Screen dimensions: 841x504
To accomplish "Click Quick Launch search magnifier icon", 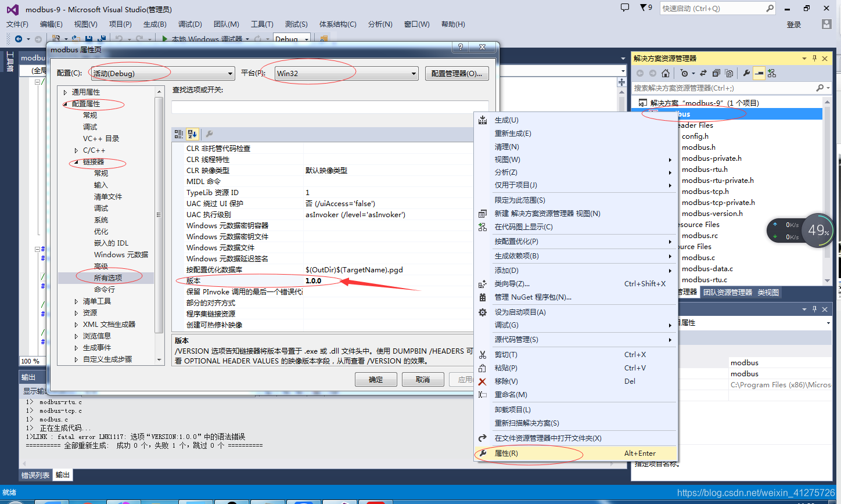I will pyautogui.click(x=770, y=8).
